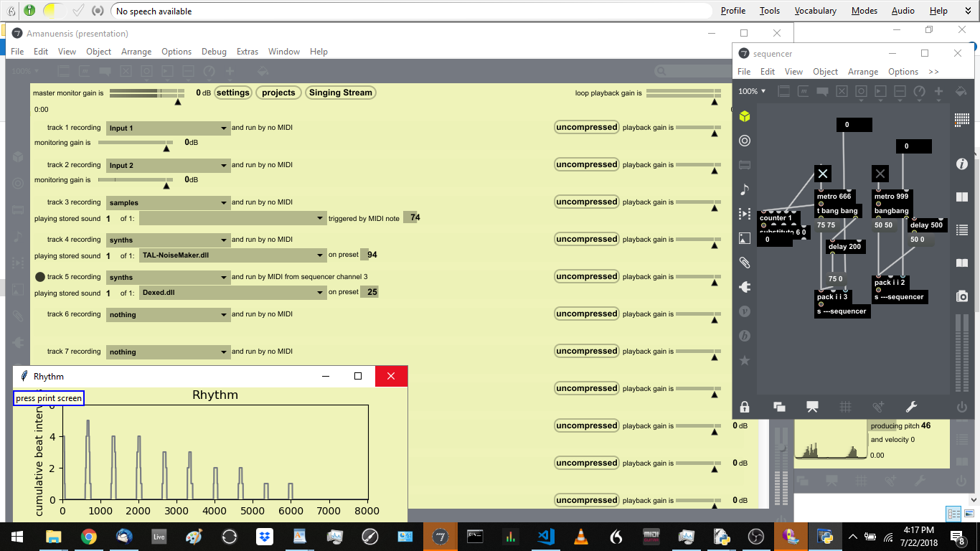
Task: Click the master monitor gain slider handle
Action: [178, 103]
